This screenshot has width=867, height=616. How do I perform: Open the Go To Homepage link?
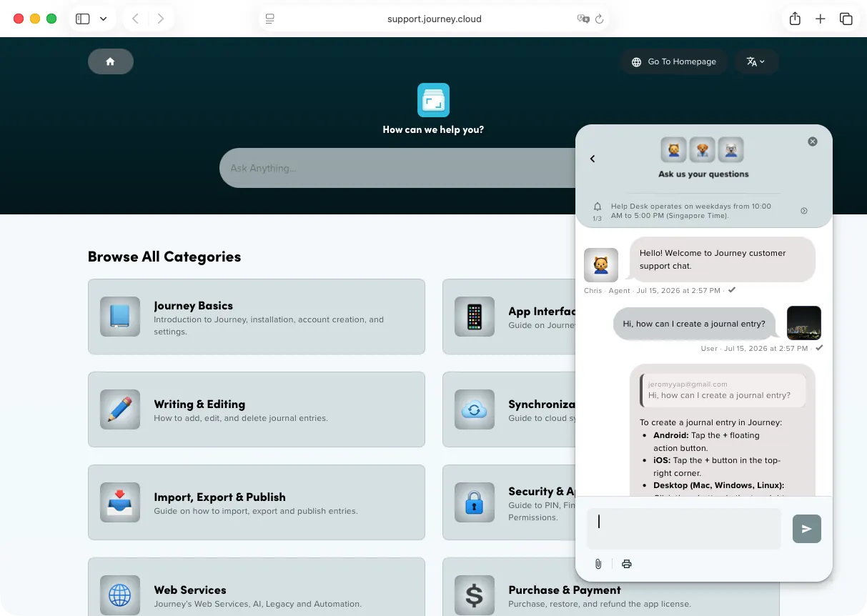(x=673, y=61)
